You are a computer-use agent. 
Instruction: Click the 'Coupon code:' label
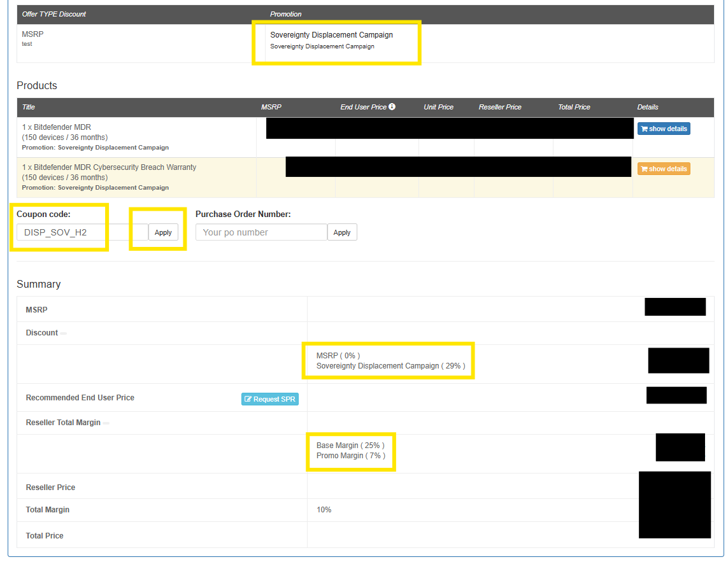44,214
